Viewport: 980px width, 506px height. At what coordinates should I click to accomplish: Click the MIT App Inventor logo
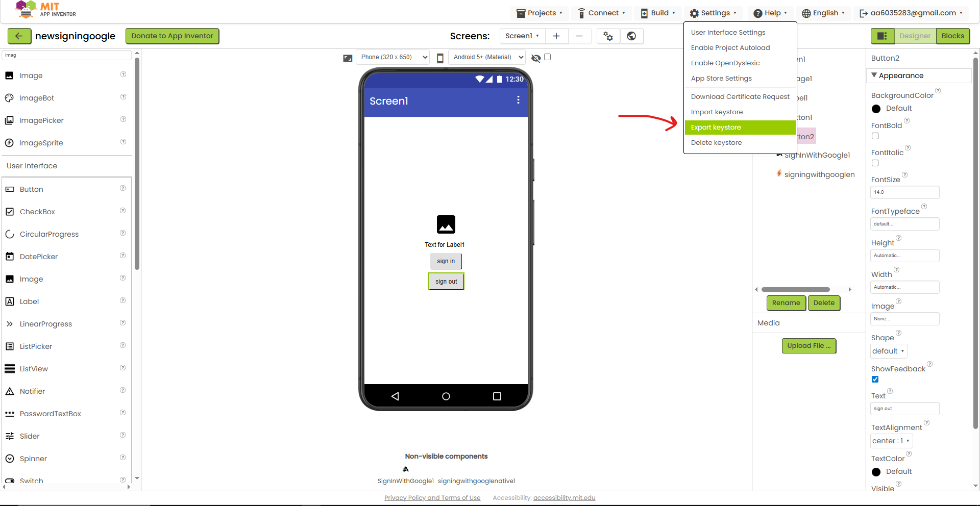pyautogui.click(x=45, y=10)
